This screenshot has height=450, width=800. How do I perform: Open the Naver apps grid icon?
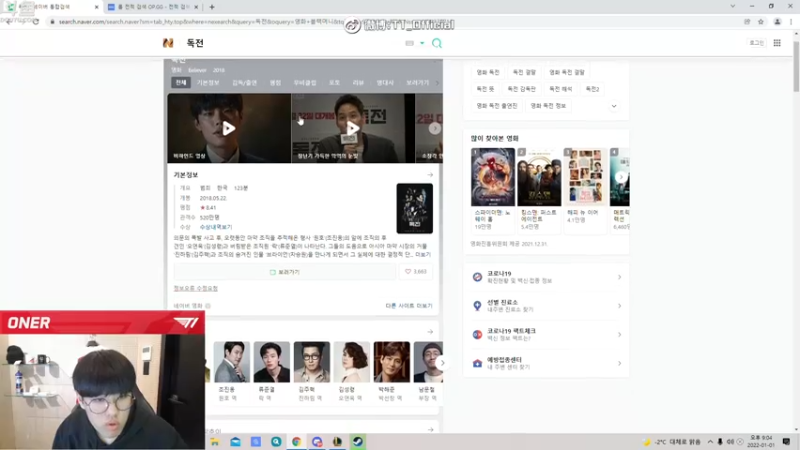(777, 43)
